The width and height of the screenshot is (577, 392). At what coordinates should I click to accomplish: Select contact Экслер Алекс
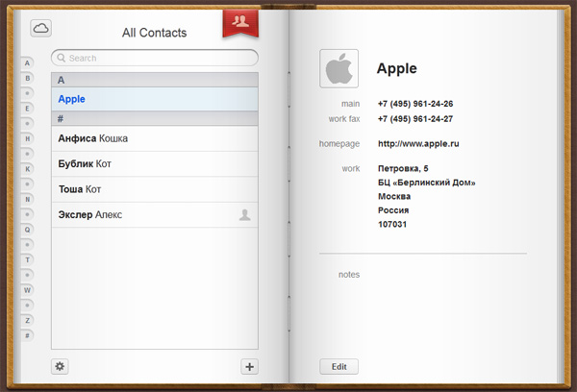point(144,214)
